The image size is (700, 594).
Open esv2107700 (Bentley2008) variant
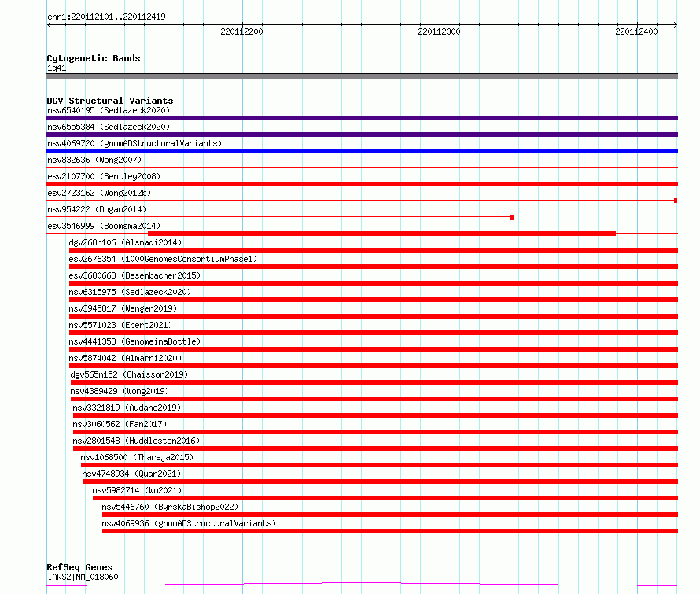pos(104,176)
